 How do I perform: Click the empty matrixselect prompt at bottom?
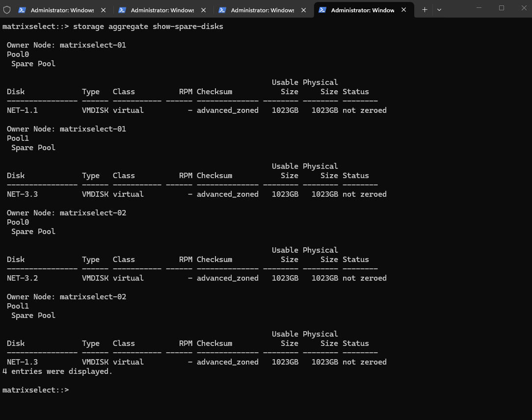click(x=35, y=390)
